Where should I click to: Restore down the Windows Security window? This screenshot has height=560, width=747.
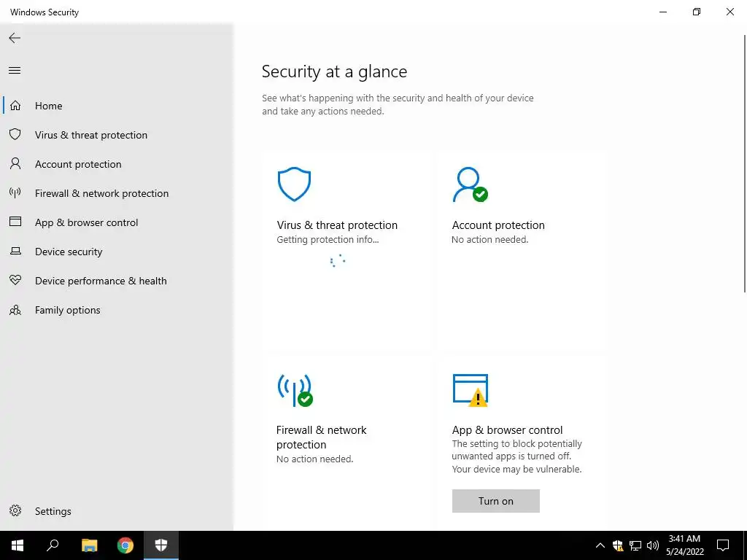(x=697, y=12)
